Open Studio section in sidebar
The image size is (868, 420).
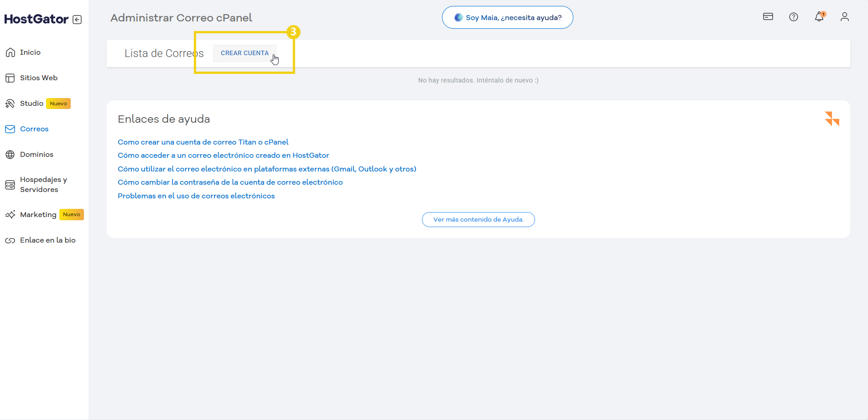(31, 104)
